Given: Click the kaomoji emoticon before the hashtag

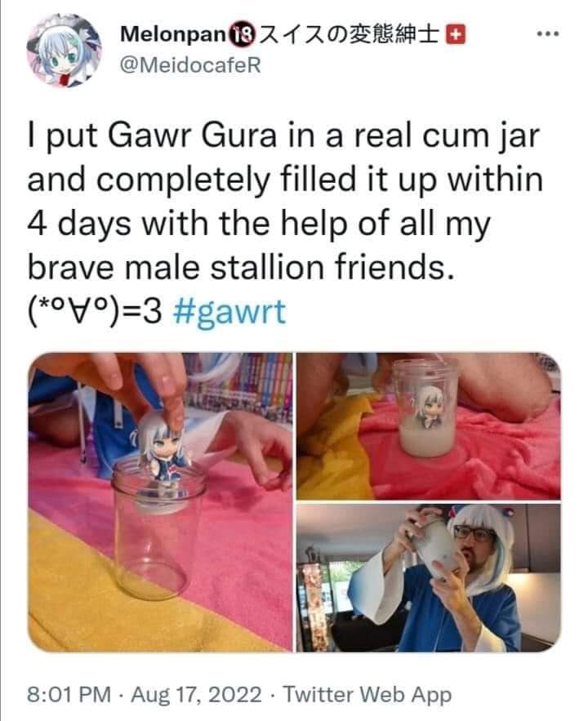Looking at the screenshot, I should click(95, 313).
